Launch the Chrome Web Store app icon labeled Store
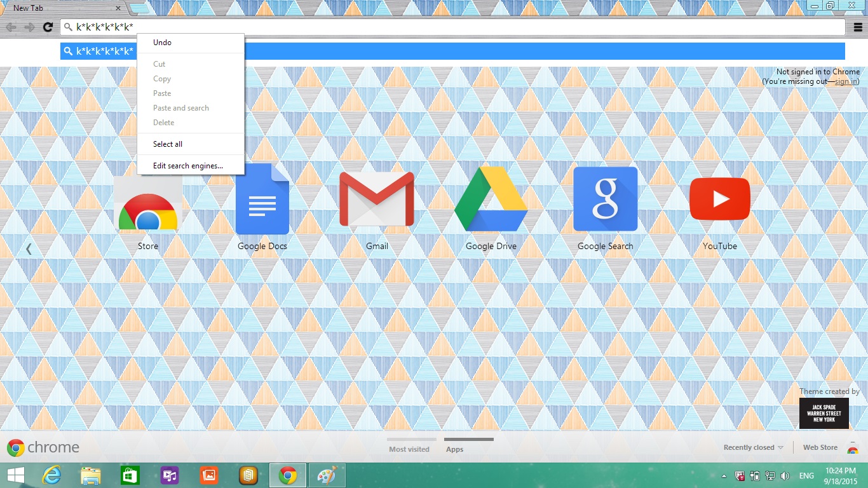This screenshot has height=488, width=868. click(148, 203)
